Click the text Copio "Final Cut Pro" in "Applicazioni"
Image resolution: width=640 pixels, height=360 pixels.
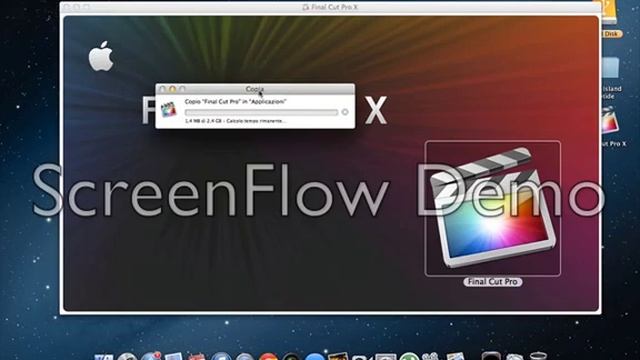pos(236,102)
